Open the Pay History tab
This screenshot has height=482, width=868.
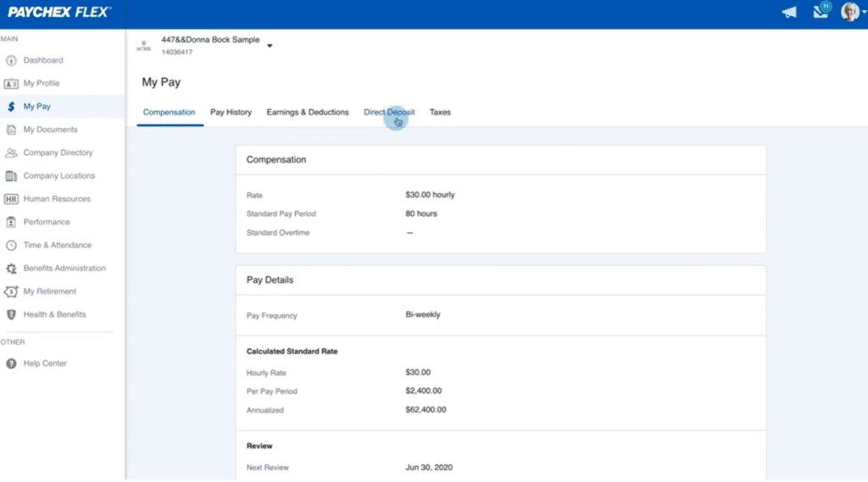[231, 112]
